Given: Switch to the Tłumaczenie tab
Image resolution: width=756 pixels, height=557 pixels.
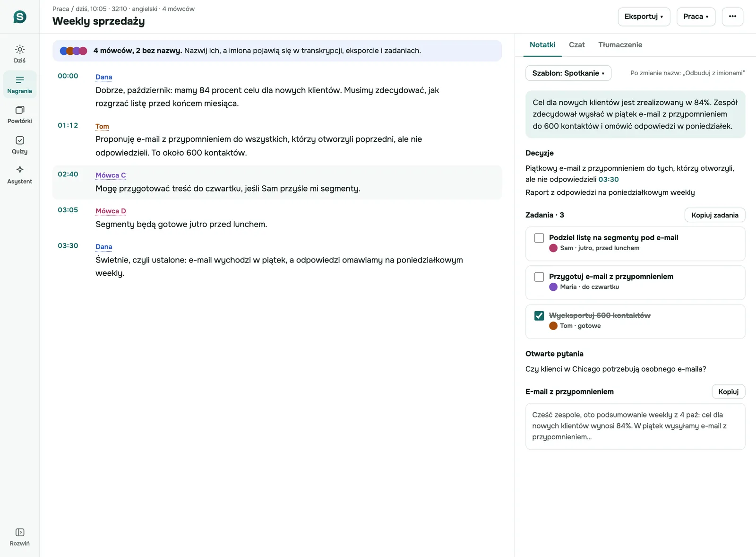Looking at the screenshot, I should pyautogui.click(x=620, y=45).
